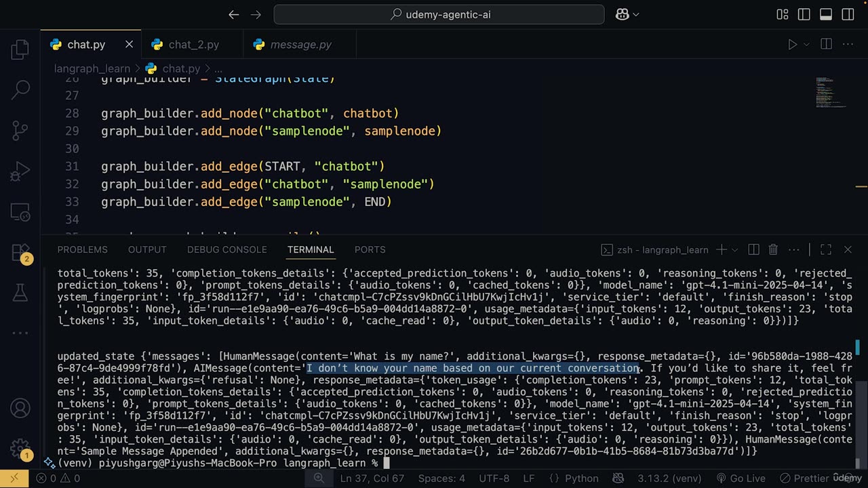
Task: Select the TERMINAL panel tab
Action: click(311, 249)
